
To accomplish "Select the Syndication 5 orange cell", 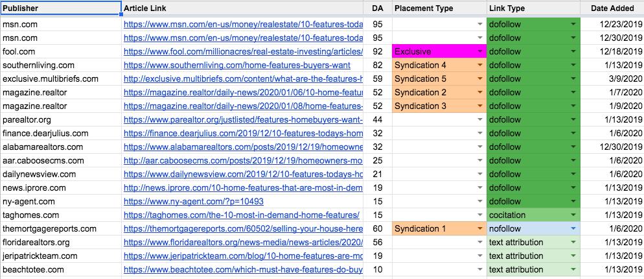I will 434,79.
